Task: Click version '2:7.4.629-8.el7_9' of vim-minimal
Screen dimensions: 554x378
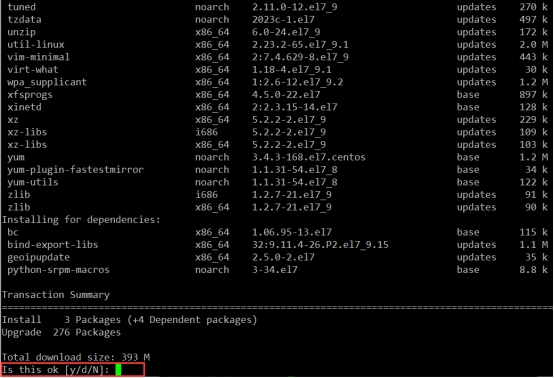Action: click(300, 57)
